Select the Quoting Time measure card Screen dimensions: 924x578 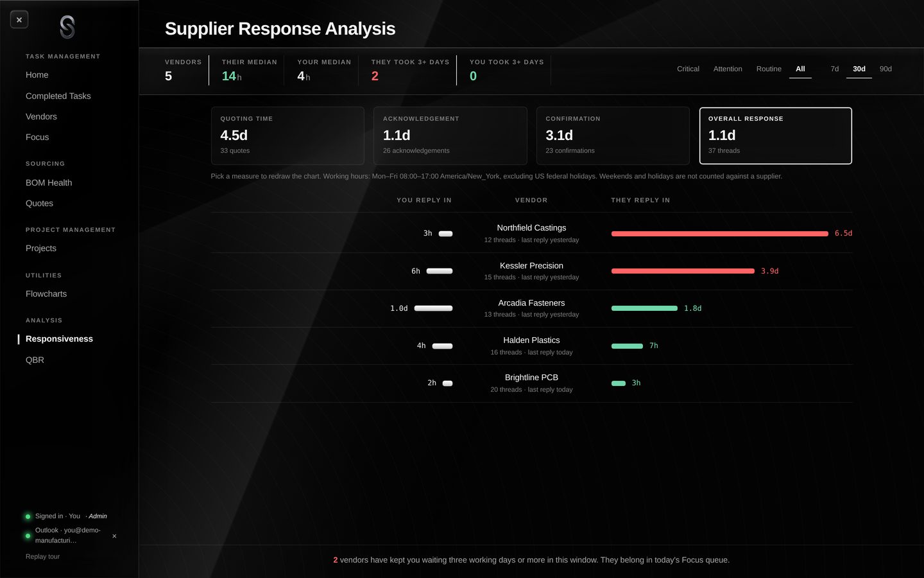tap(287, 136)
